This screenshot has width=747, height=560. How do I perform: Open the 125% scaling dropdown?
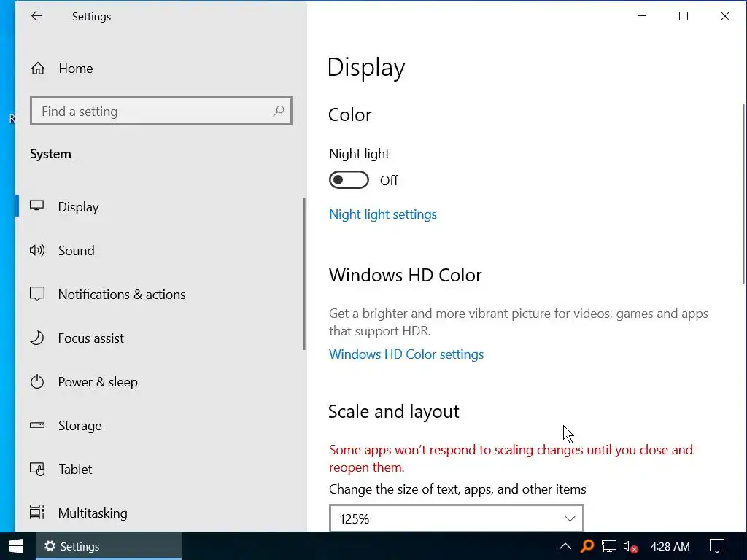[457, 518]
